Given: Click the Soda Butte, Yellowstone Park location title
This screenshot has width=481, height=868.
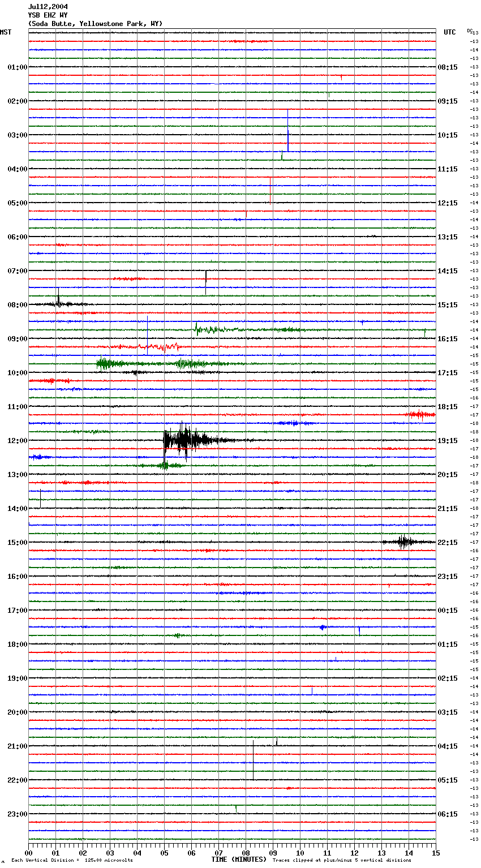Looking at the screenshot, I should pyautogui.click(x=95, y=24).
